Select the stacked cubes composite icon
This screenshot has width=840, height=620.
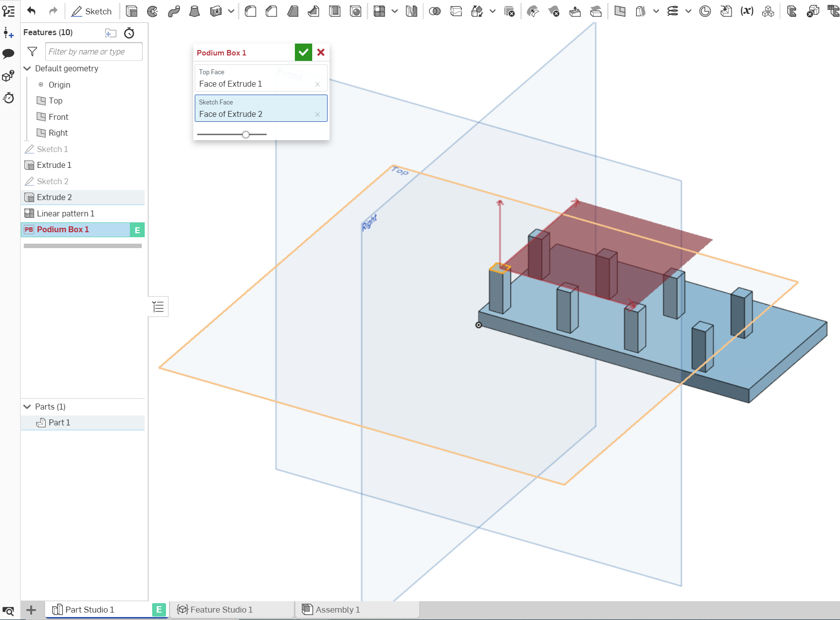click(768, 11)
